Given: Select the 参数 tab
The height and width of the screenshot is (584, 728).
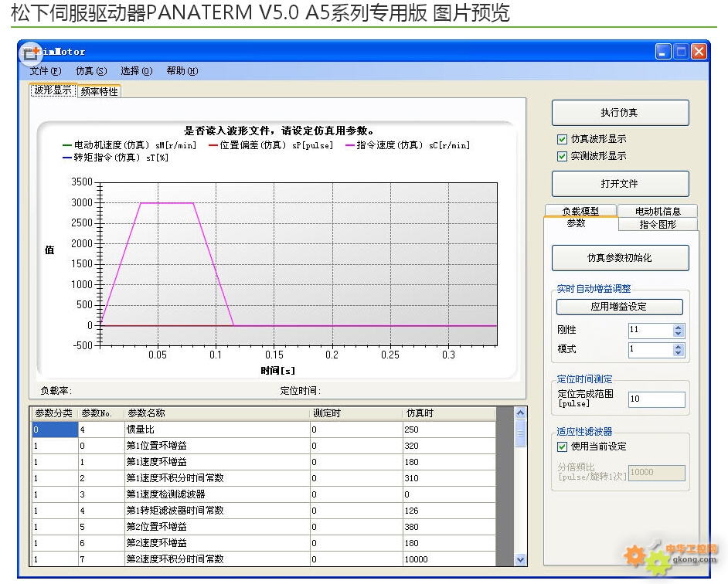Looking at the screenshot, I should pos(577,223).
